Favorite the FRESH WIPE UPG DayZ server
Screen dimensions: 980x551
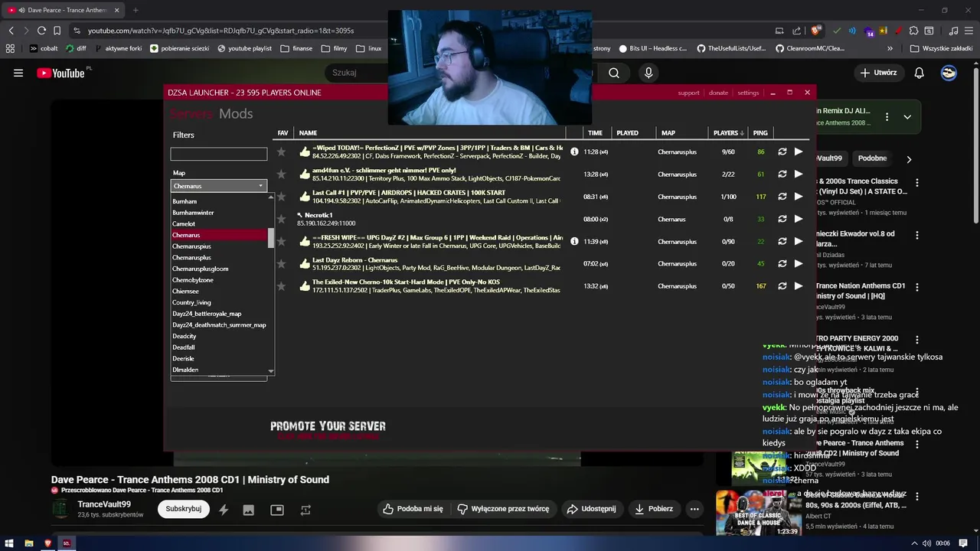click(282, 241)
